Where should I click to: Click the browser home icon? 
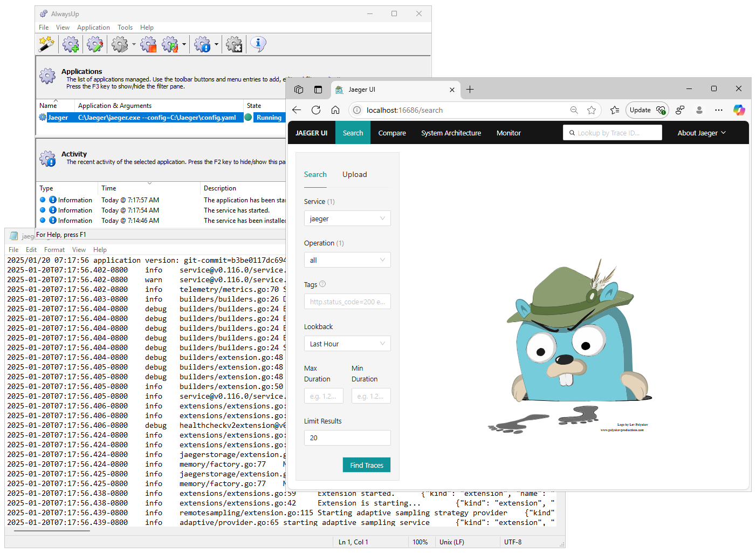click(335, 110)
